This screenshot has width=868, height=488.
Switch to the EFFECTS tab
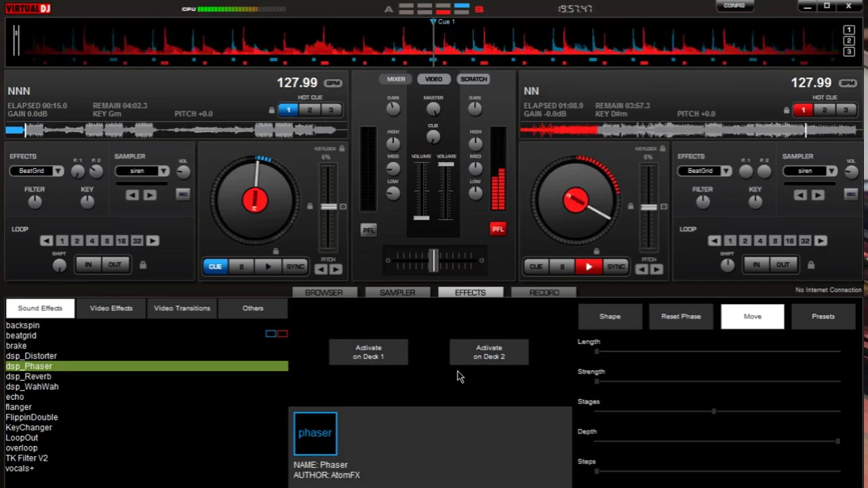click(470, 292)
